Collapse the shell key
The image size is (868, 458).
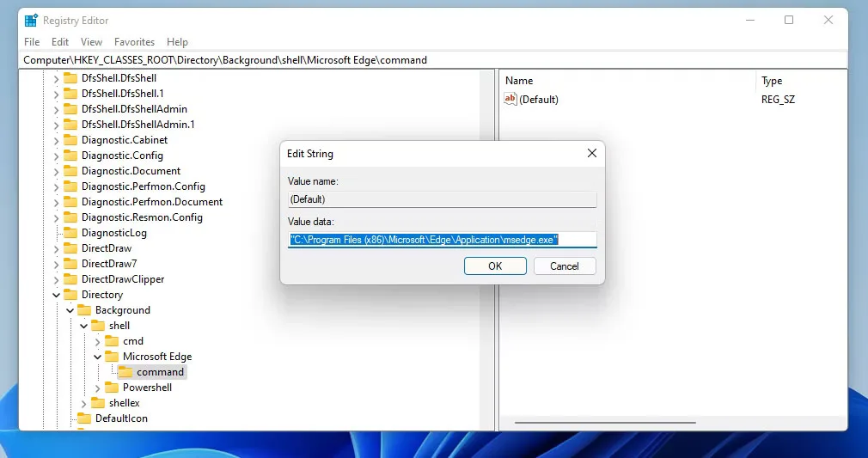83,327
